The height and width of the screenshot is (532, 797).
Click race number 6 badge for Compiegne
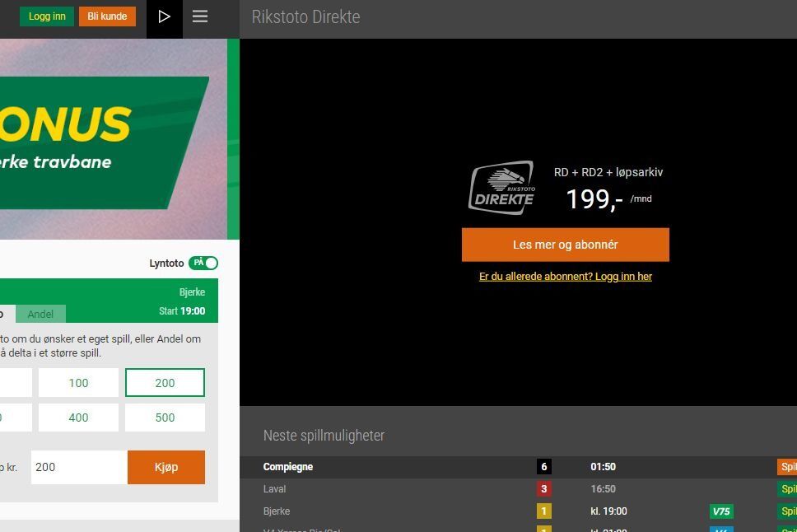(x=544, y=466)
